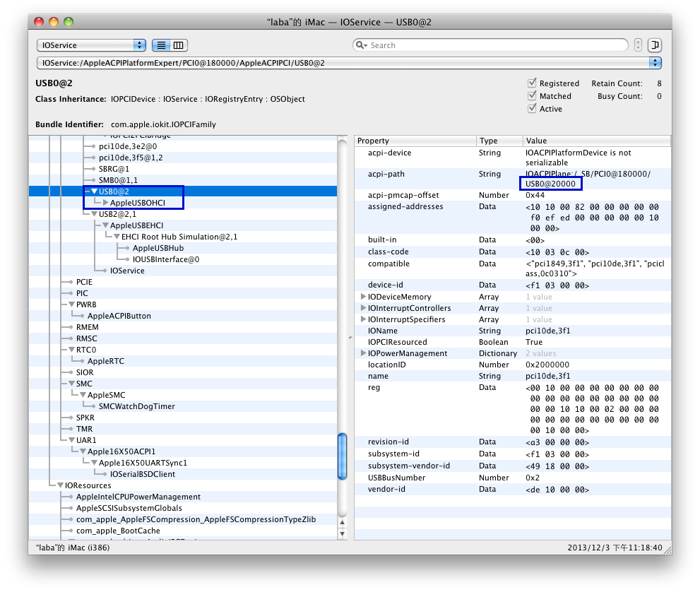This screenshot has height=597, width=700.
Task: Select the AppleUSBHub entry
Action: (158, 248)
